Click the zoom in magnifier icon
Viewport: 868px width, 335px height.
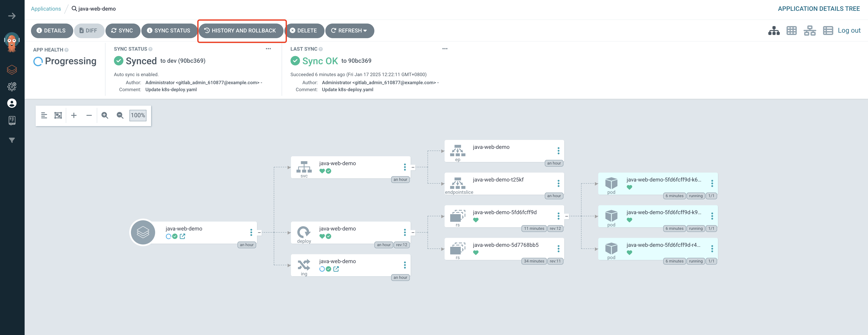(x=105, y=116)
